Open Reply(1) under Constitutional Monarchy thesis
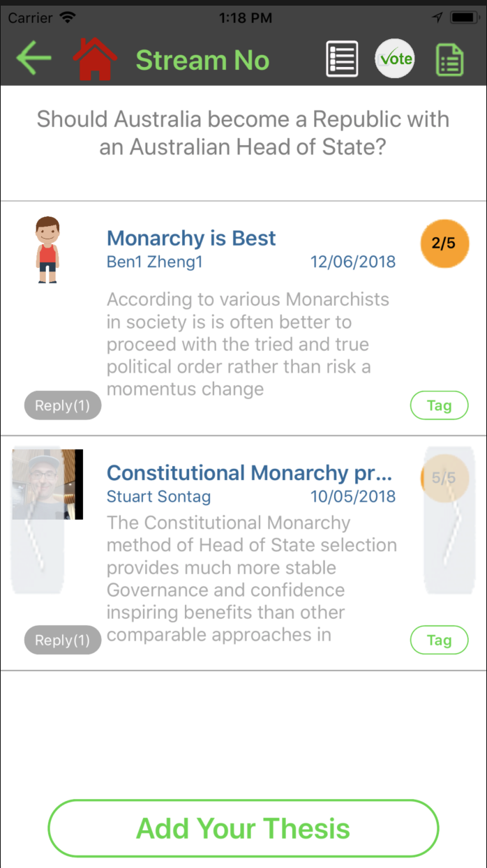Image resolution: width=487 pixels, height=868 pixels. [x=63, y=640]
